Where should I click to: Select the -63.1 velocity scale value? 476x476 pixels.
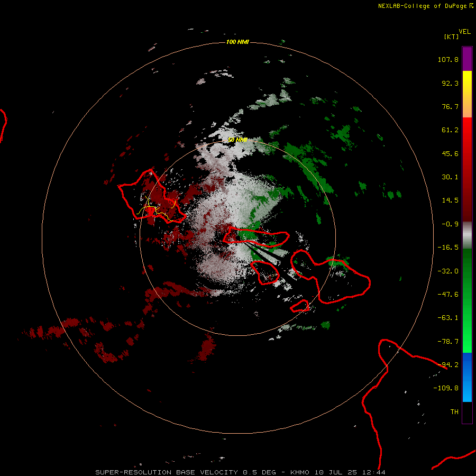pyautogui.click(x=448, y=318)
